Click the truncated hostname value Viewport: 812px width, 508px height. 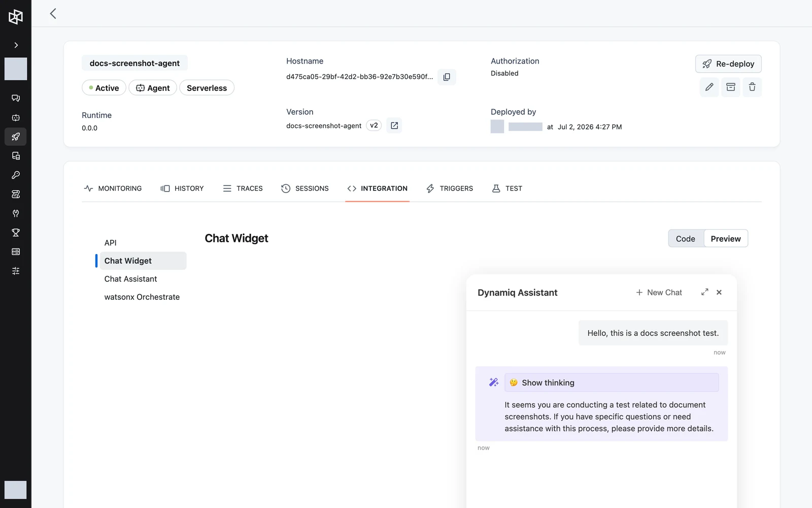coord(359,77)
